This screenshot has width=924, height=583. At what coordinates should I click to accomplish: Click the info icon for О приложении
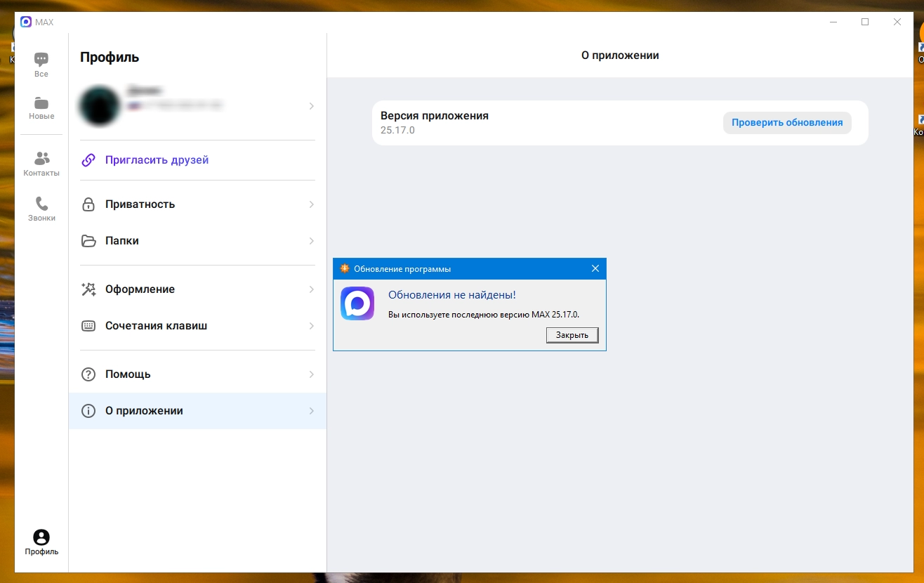88,411
